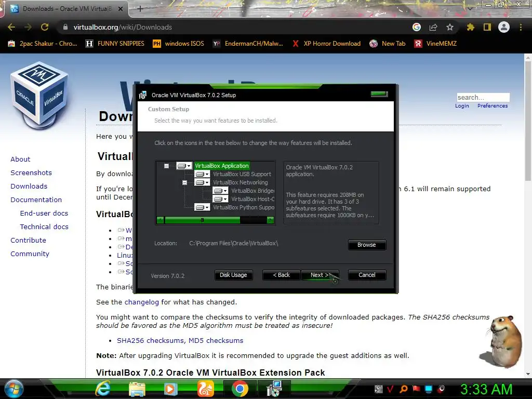Screen dimensions: 532x399
Task: Switch to Chrome taskbar icon
Action: click(240, 389)
